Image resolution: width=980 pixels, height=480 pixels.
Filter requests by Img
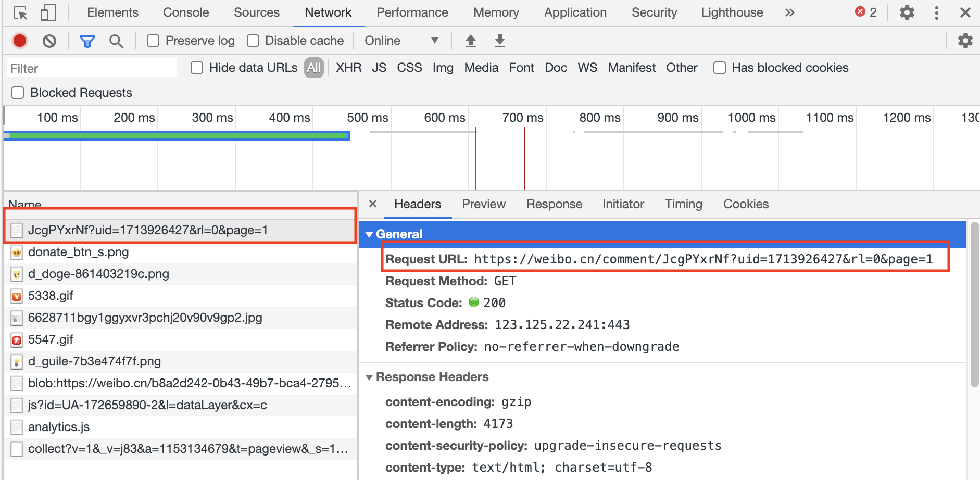point(443,68)
